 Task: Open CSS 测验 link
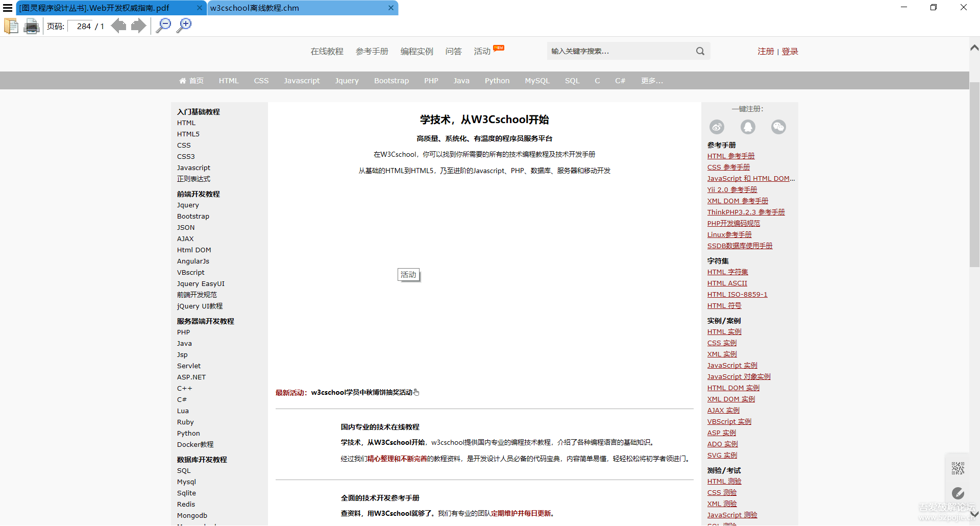pos(722,493)
